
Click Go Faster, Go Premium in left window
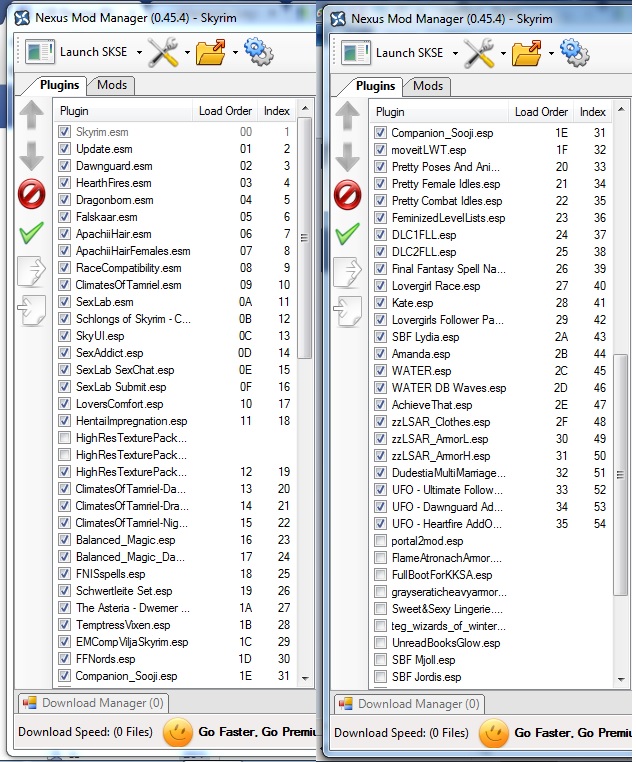pos(257,732)
